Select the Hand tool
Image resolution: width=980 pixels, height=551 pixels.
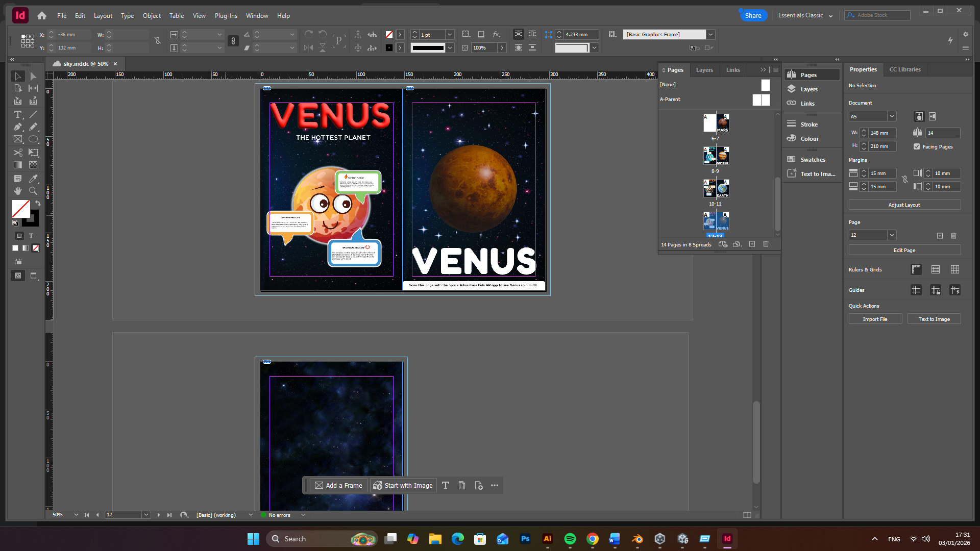(x=18, y=191)
